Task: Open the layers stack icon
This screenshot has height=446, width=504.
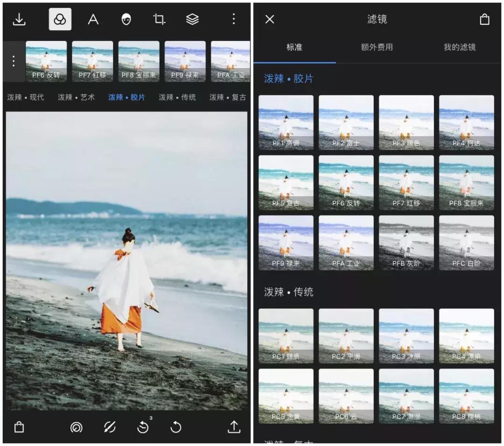Action: (x=193, y=19)
